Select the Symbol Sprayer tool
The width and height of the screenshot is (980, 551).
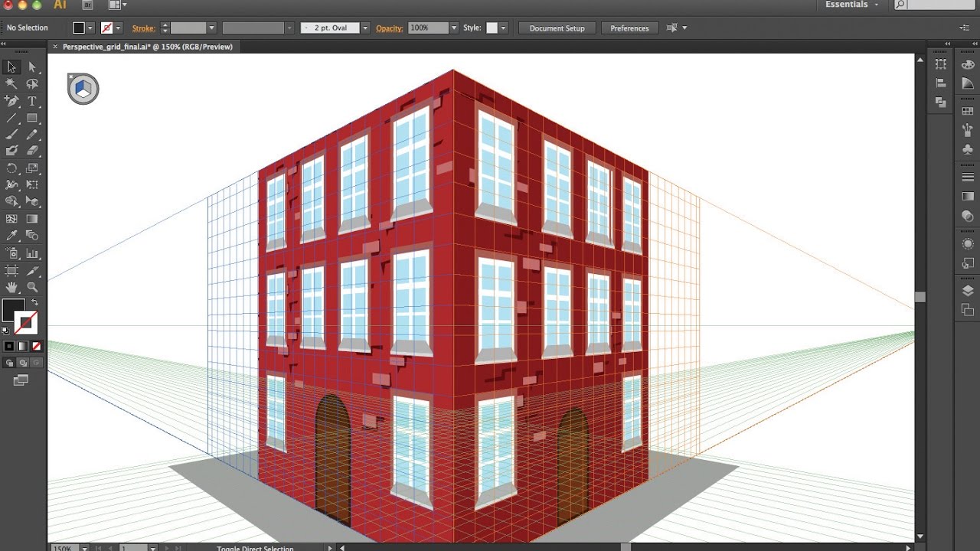(x=11, y=253)
